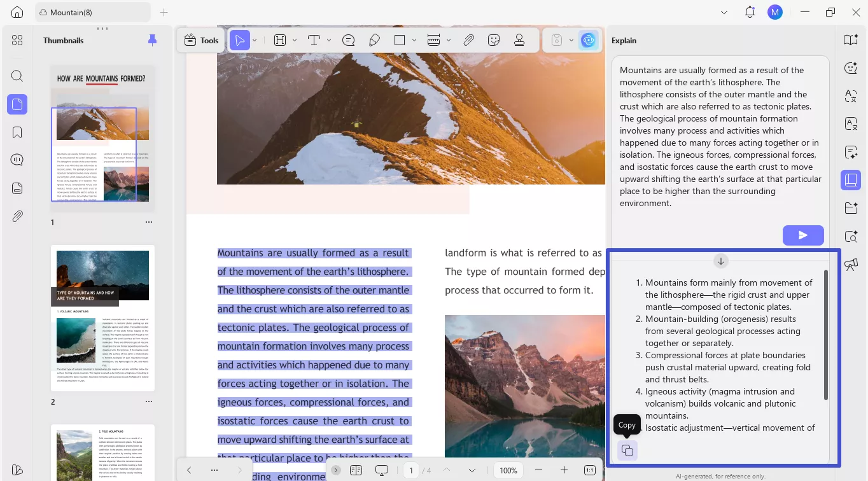The width and height of the screenshot is (868, 481).
Task: Open the Tools menu
Action: [200, 39]
